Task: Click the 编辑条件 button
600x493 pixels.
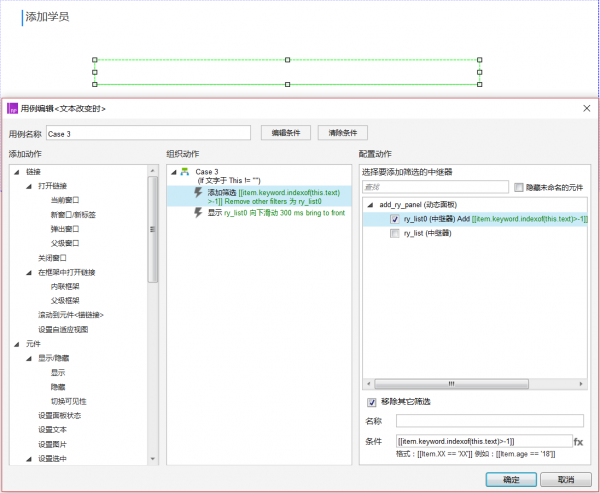Action: (x=286, y=133)
